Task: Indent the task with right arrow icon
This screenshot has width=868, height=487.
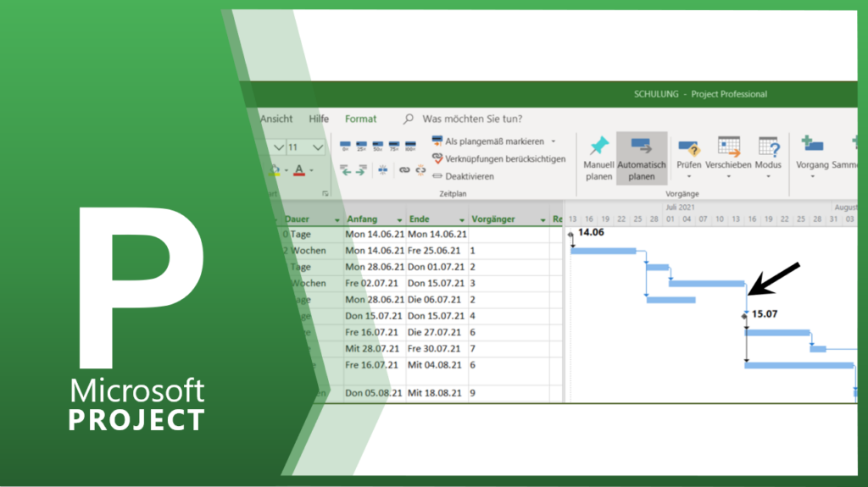Action: coord(361,170)
